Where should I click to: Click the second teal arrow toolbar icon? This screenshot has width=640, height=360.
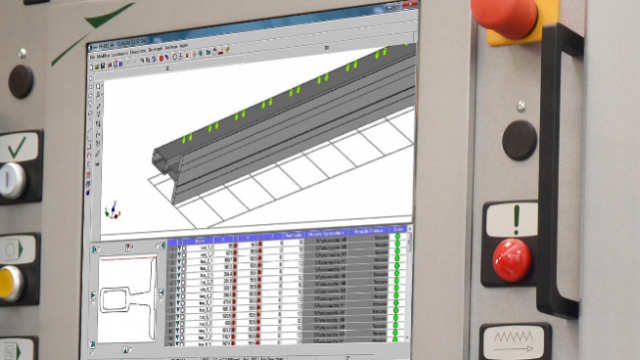tap(208, 53)
